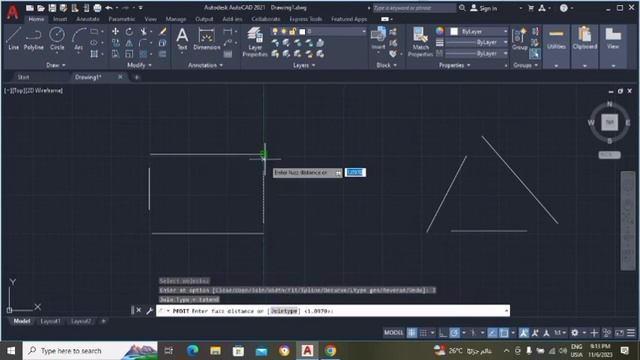Open the Insert ribbon tab
Screen dimensions: 640x360
(60, 19)
